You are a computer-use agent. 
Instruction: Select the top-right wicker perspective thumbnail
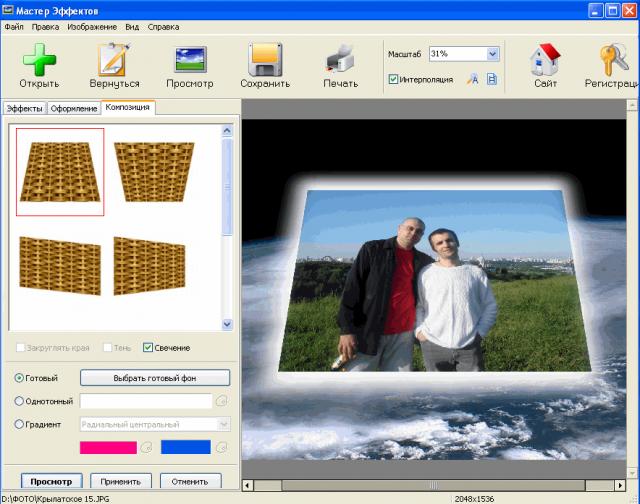pos(154,172)
